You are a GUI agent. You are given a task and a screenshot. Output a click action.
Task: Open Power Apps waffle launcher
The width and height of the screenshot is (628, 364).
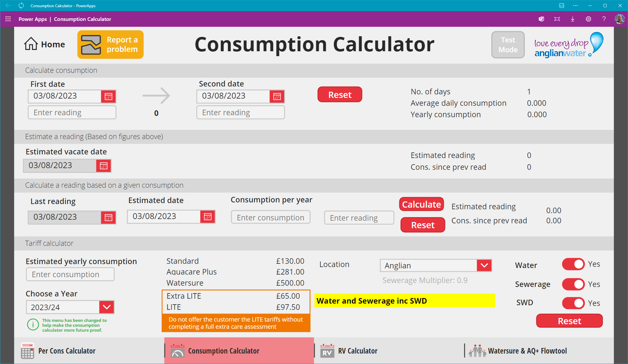tap(8, 19)
